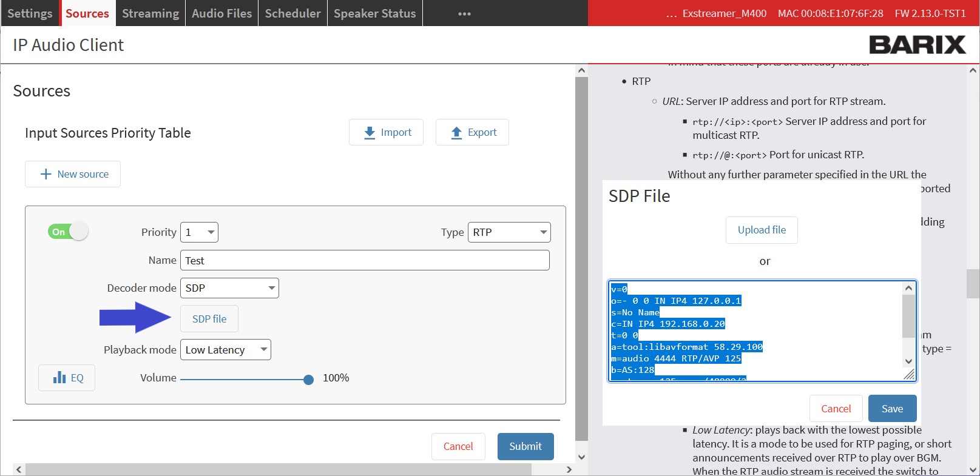This screenshot has width=980, height=476.
Task: Click into the Name text field
Action: point(364,261)
